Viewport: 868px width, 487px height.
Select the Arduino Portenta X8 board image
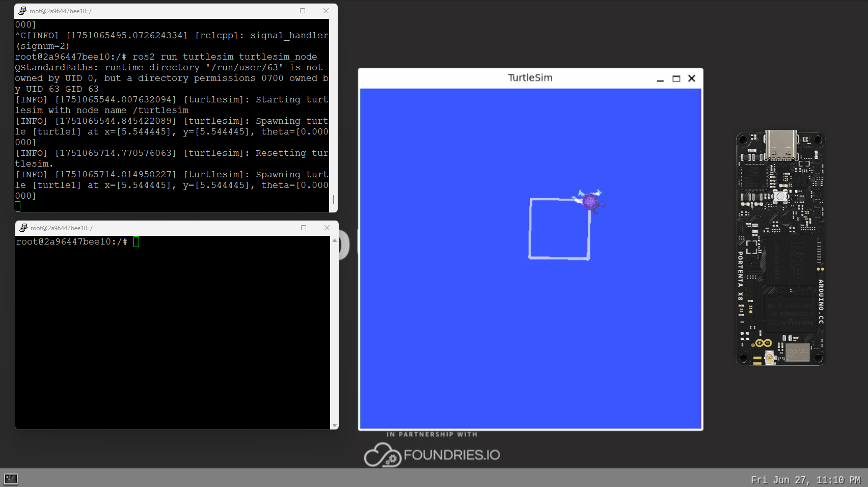(780, 248)
